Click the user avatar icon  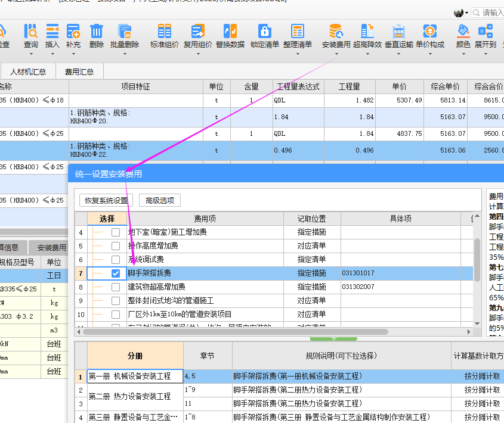click(x=459, y=13)
